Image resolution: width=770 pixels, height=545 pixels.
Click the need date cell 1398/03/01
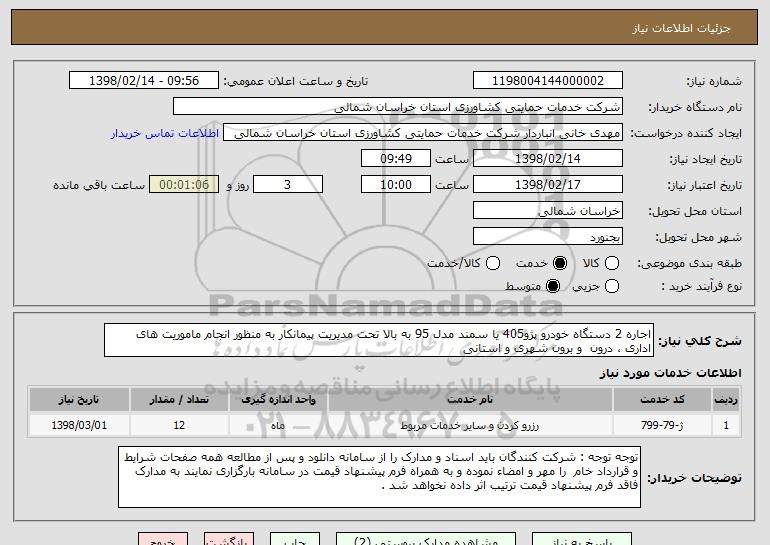tap(79, 425)
